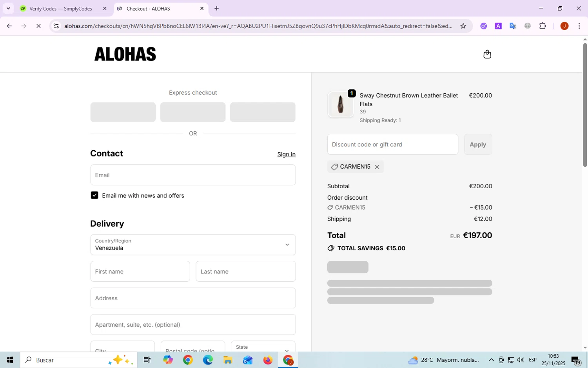Open Firefox from the taskbar
The width and height of the screenshot is (588, 368).
tap(268, 360)
